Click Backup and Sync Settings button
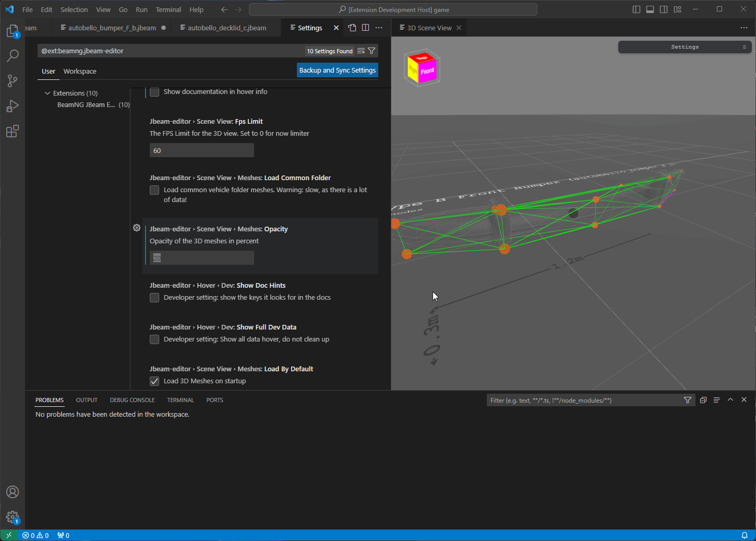This screenshot has width=756, height=541. pyautogui.click(x=338, y=70)
